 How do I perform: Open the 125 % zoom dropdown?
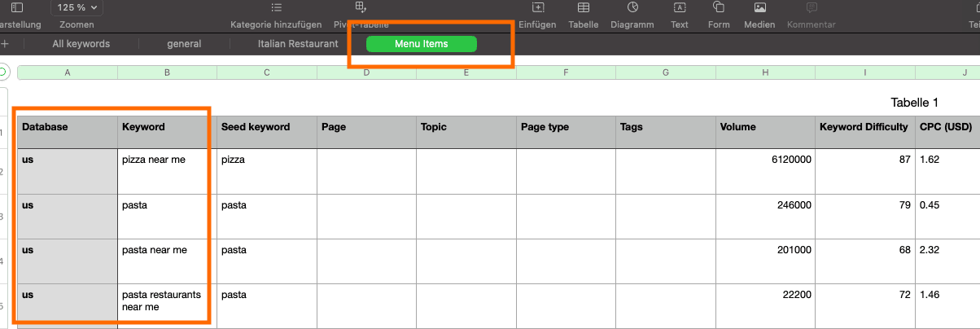77,8
